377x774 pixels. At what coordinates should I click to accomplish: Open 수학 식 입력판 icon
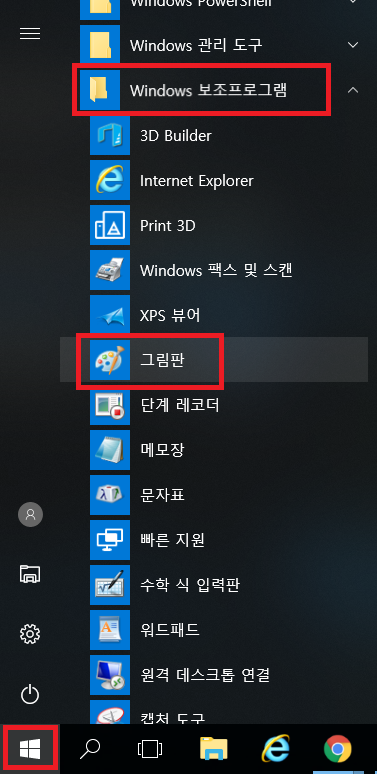tap(110, 585)
